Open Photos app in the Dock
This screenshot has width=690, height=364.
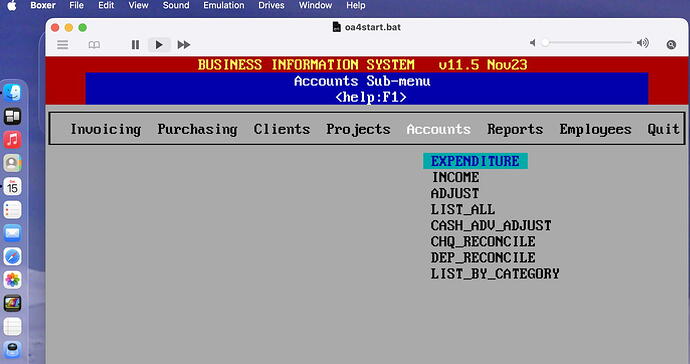[12, 279]
